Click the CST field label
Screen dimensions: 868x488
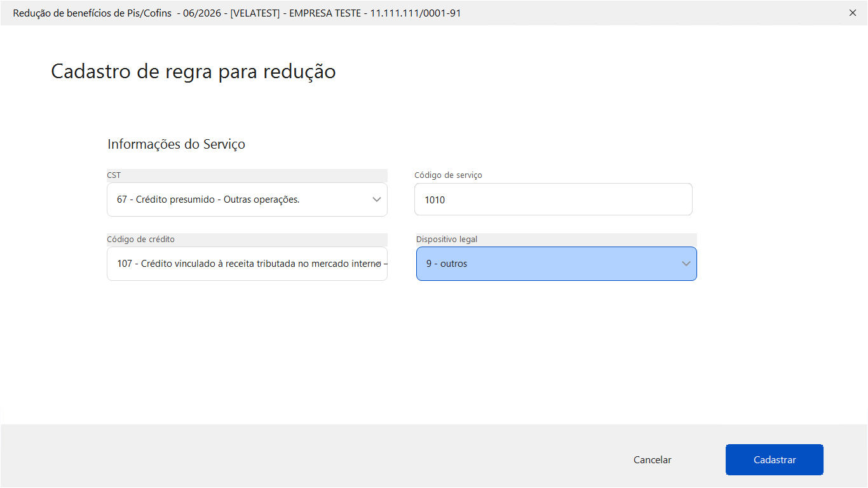[114, 175]
